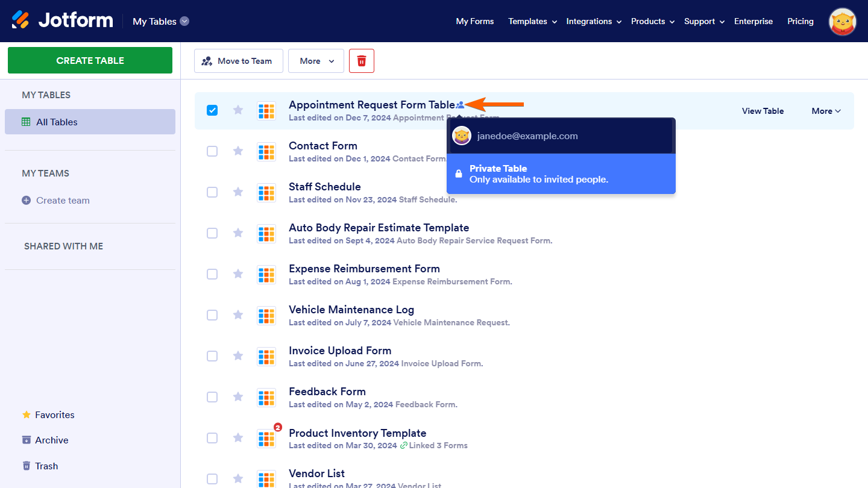The image size is (868, 488).
Task: Click the shared users icon beside Appointment Request
Action: pyautogui.click(x=461, y=105)
